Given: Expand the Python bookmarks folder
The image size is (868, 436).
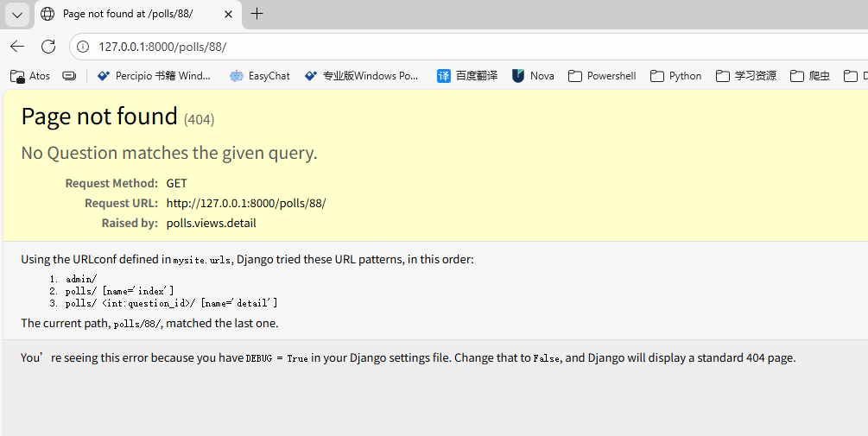Looking at the screenshot, I should pyautogui.click(x=676, y=76).
